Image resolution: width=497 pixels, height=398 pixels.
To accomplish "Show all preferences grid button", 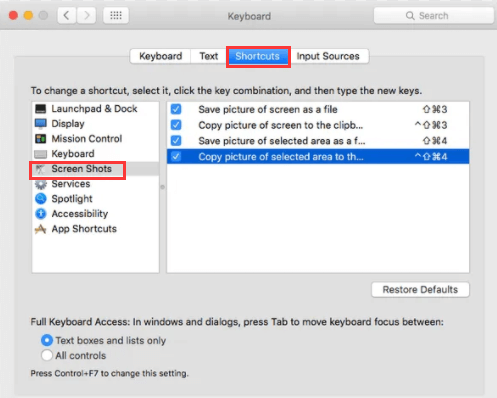I will click(116, 15).
